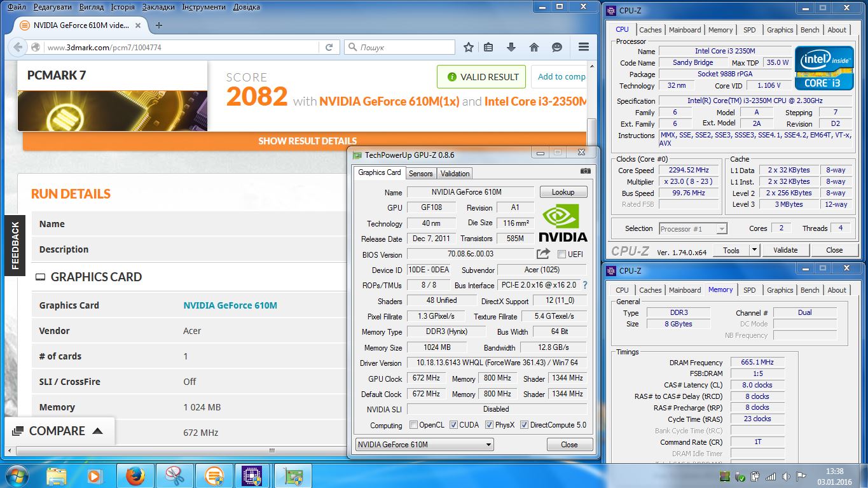Viewport: 868px width, 488px height.
Task: Toggle CUDA checkbox in GPU-Z
Action: 453,425
